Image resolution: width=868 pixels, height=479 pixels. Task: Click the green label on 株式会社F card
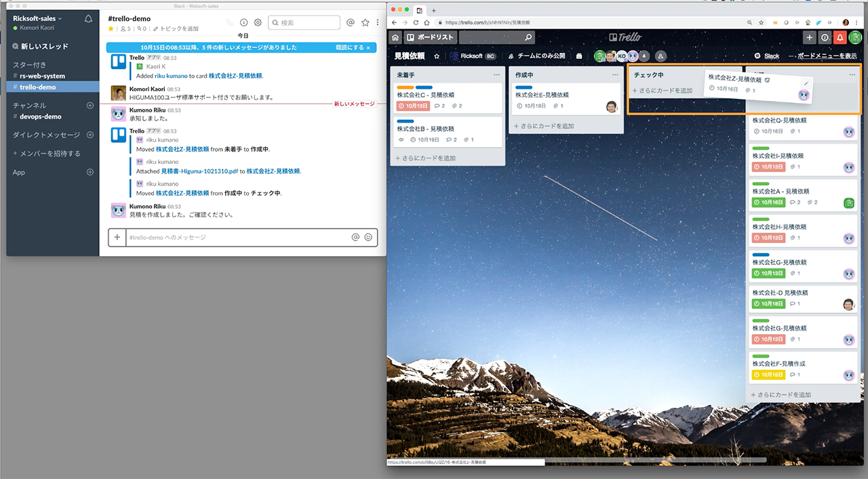(x=761, y=356)
